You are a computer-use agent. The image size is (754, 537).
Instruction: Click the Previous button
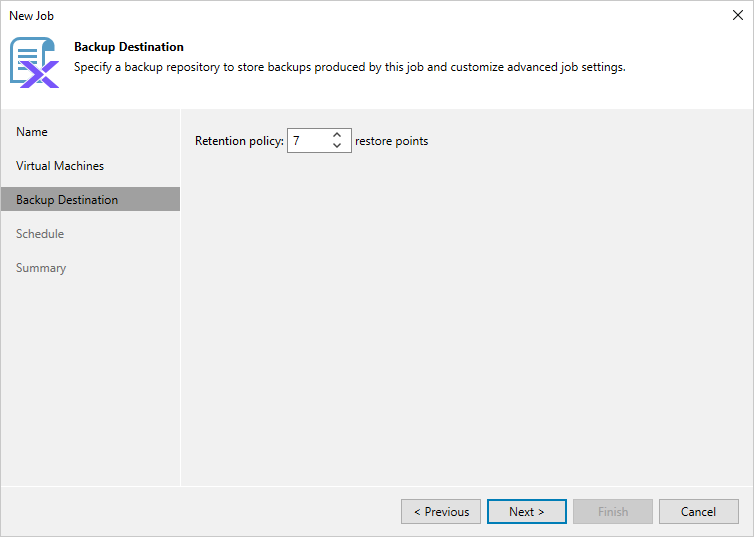[x=441, y=512]
